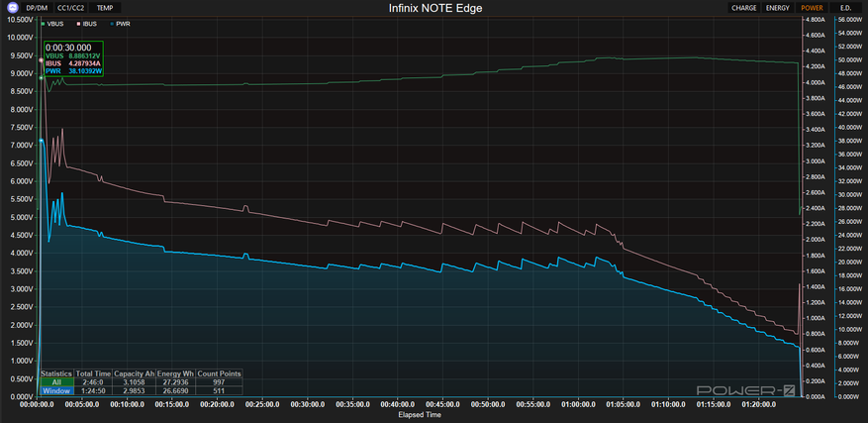Click the 4.800A current axis label
Screen dimensions: 868x423
pos(817,20)
